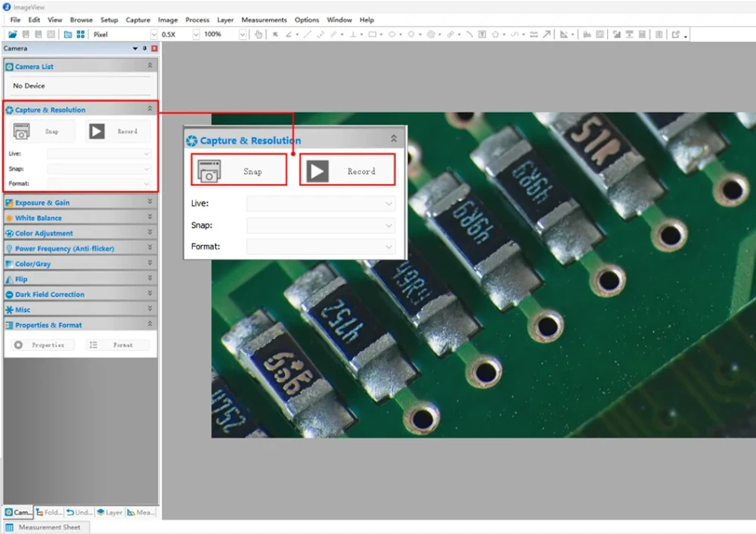Select the diagonal arrow tool in toolbar
This screenshot has width=756, height=534.
click(x=546, y=34)
